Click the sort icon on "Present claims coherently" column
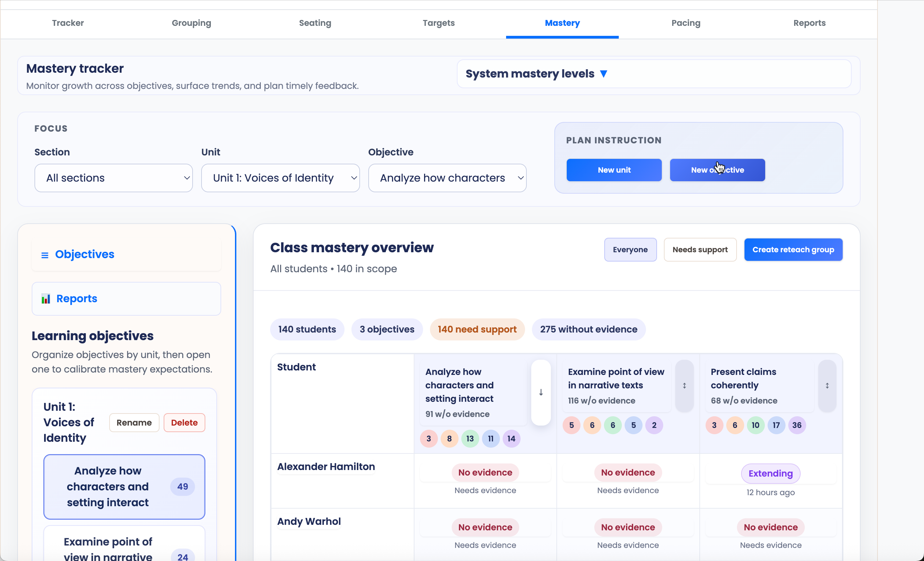924x561 pixels. tap(827, 386)
